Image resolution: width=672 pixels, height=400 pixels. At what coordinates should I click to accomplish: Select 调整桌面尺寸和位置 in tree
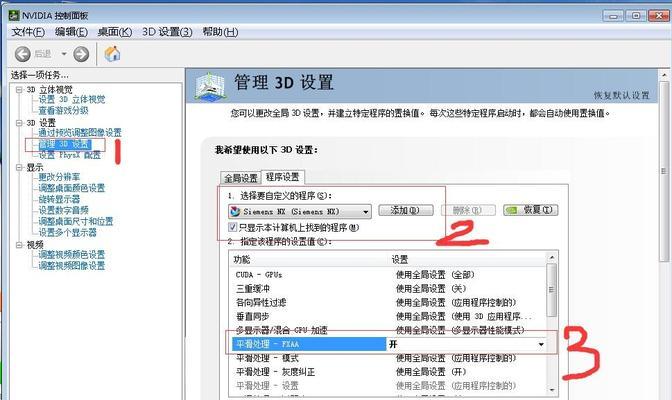coord(76,221)
